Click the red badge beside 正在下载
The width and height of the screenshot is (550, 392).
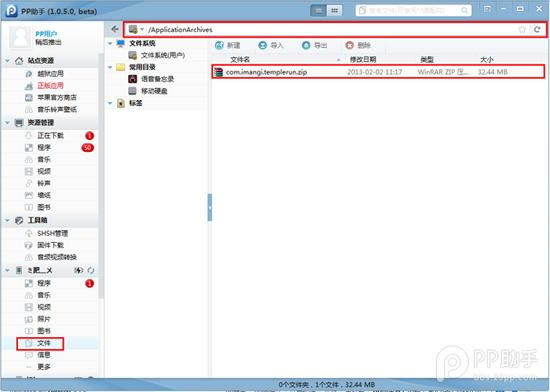pos(89,136)
